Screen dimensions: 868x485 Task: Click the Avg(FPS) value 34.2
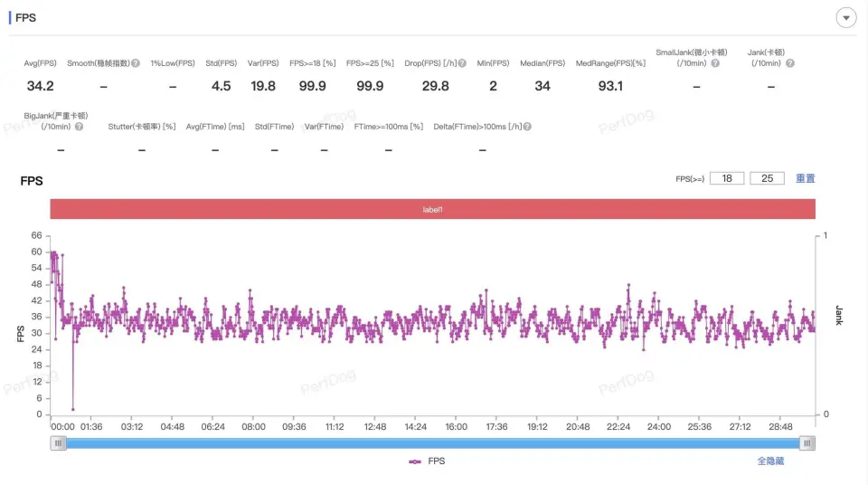click(x=40, y=86)
